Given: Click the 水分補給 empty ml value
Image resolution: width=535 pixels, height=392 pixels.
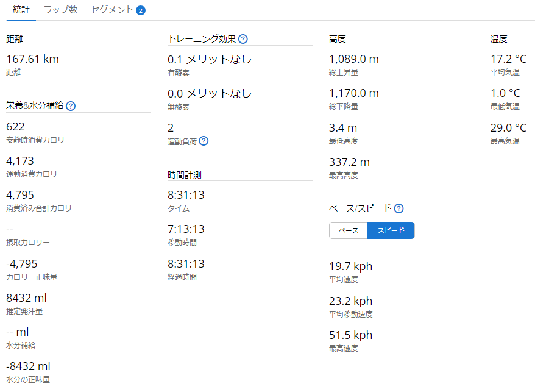Looking at the screenshot, I should pyautogui.click(x=18, y=332).
